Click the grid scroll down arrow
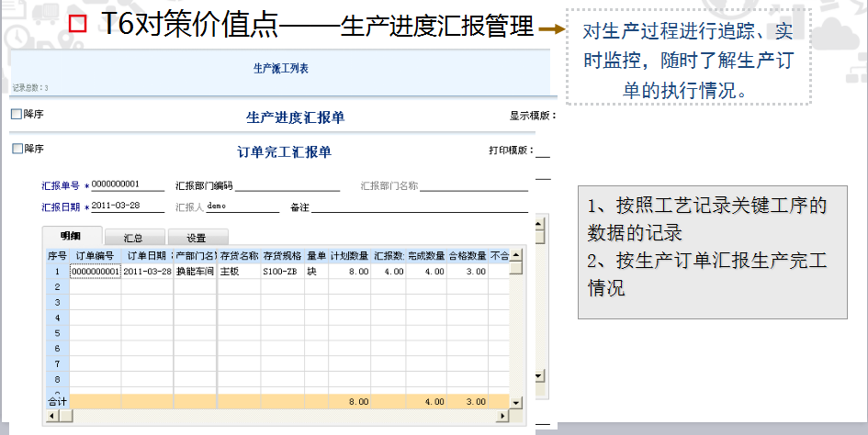The height and width of the screenshot is (435, 868). pyautogui.click(x=516, y=403)
